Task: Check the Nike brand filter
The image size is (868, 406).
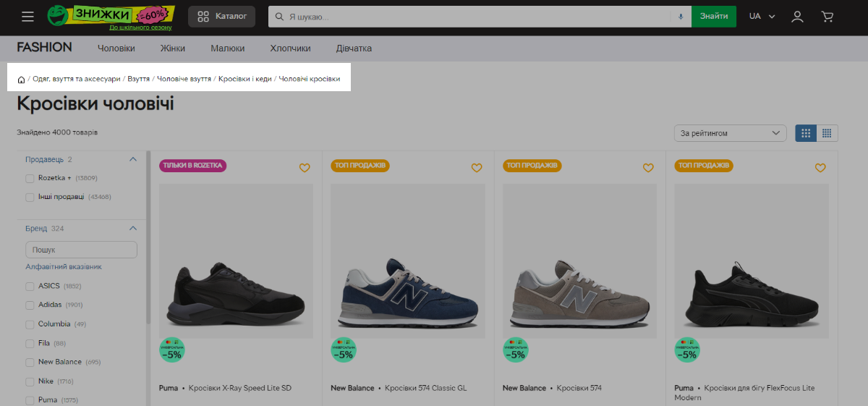Action: click(x=30, y=381)
